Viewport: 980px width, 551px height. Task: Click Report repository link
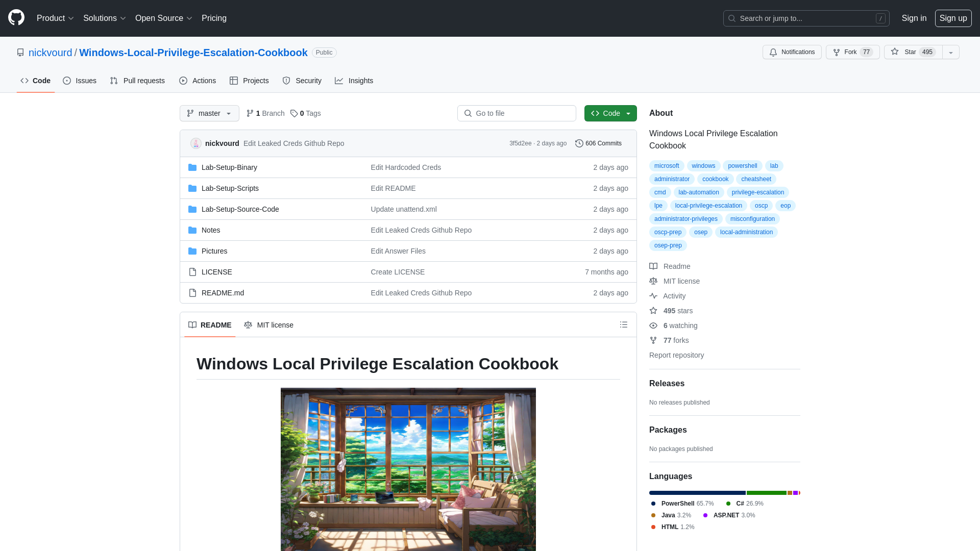[676, 355]
